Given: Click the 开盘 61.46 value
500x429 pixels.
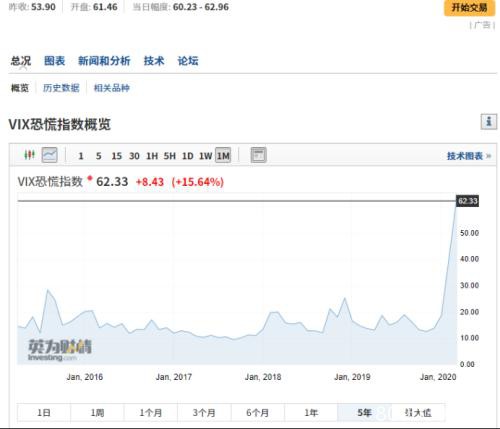Looking at the screenshot, I should coord(105,7).
